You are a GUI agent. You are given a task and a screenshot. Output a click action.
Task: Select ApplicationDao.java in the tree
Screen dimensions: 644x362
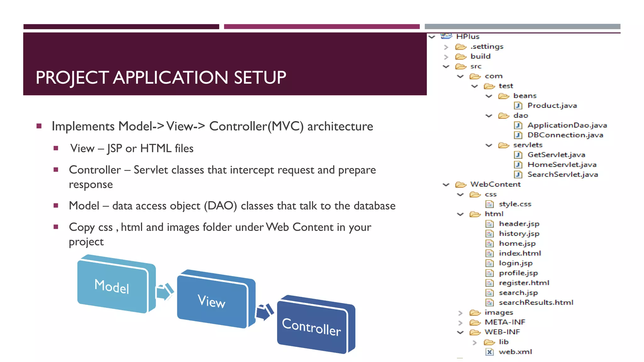coord(567,125)
